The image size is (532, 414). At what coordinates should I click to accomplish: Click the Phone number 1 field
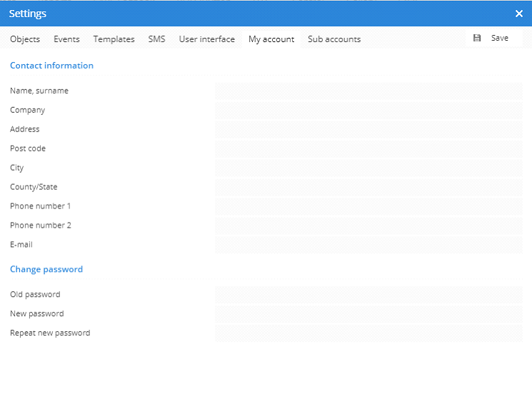pos(368,207)
